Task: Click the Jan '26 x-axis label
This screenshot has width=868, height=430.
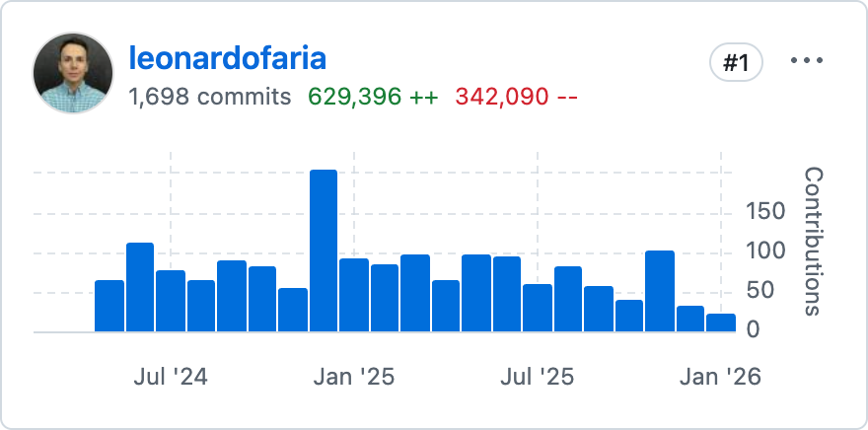Action: pos(721,377)
